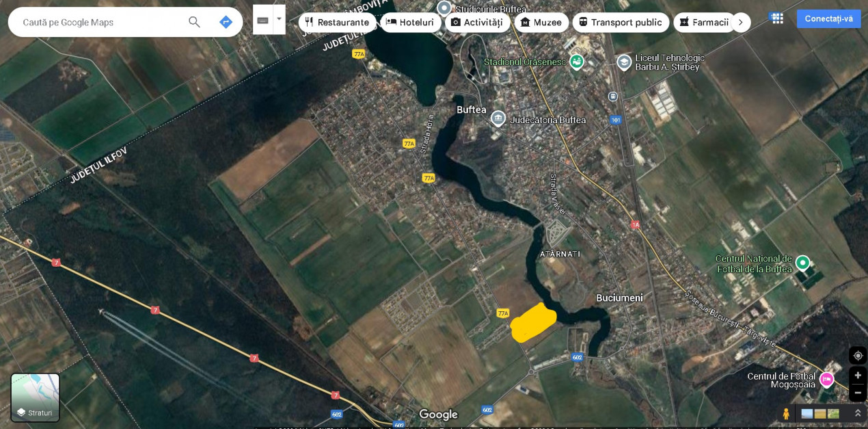
Task: Open the Straturi layers panel
Action: (35, 398)
